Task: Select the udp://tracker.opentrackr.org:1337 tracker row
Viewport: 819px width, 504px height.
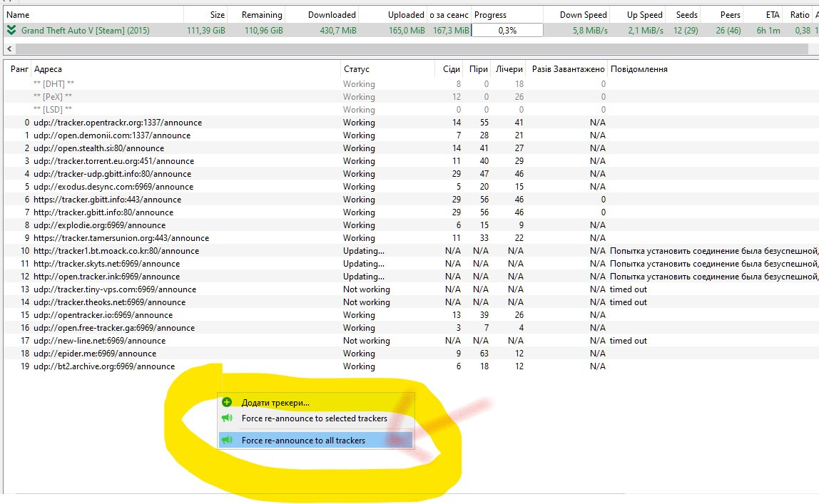Action: [118, 123]
